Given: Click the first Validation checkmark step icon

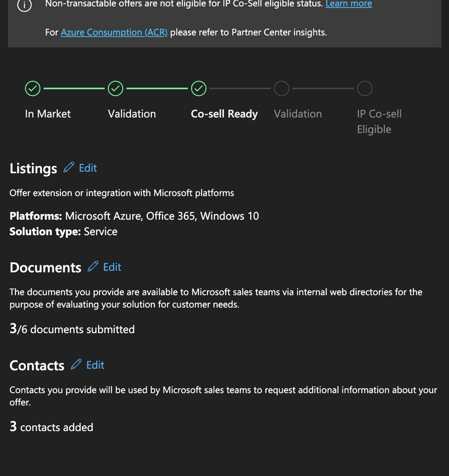Looking at the screenshot, I should point(116,89).
